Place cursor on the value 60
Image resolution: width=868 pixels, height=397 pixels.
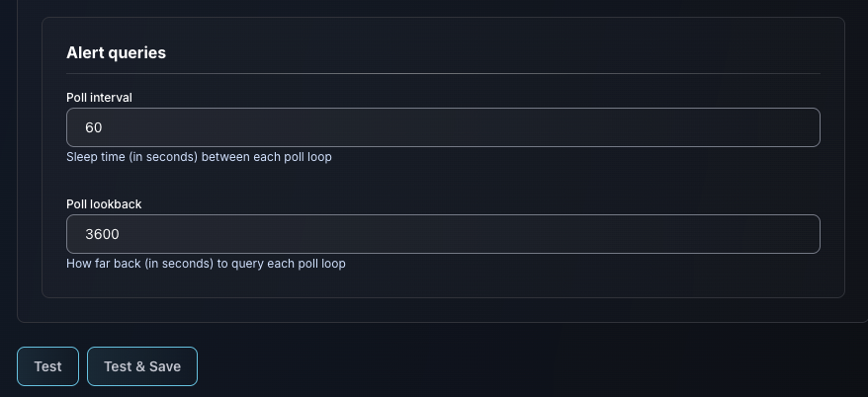pos(94,127)
